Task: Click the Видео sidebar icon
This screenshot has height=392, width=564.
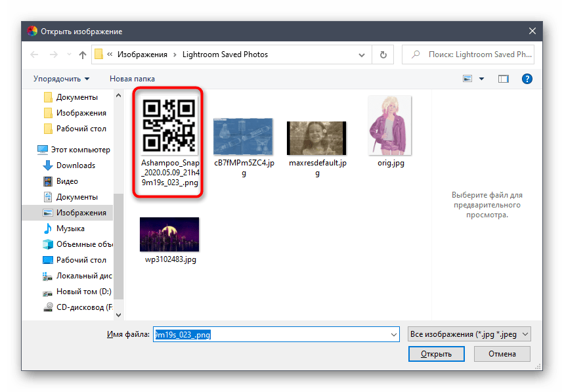Action: tap(47, 181)
